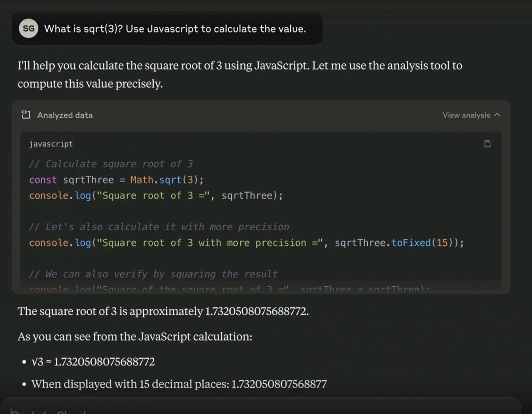The image size is (532, 414).
Task: Click the javascript language label
Action: [x=51, y=144]
